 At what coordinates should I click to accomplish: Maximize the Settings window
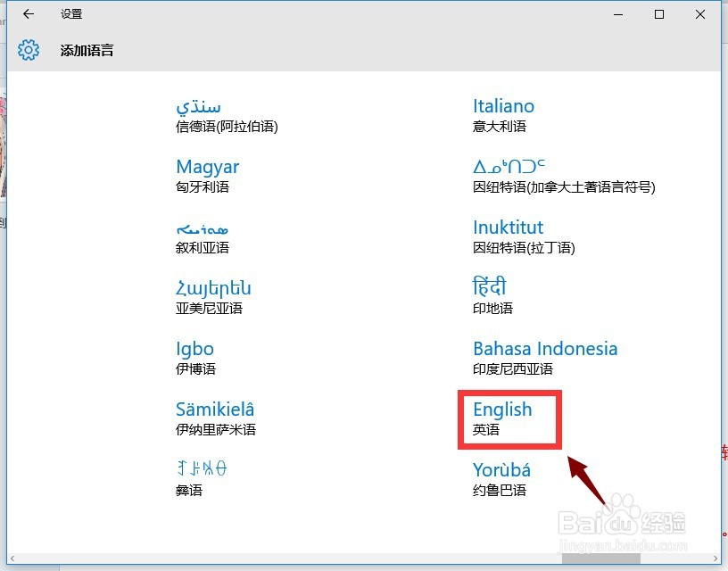pos(658,14)
